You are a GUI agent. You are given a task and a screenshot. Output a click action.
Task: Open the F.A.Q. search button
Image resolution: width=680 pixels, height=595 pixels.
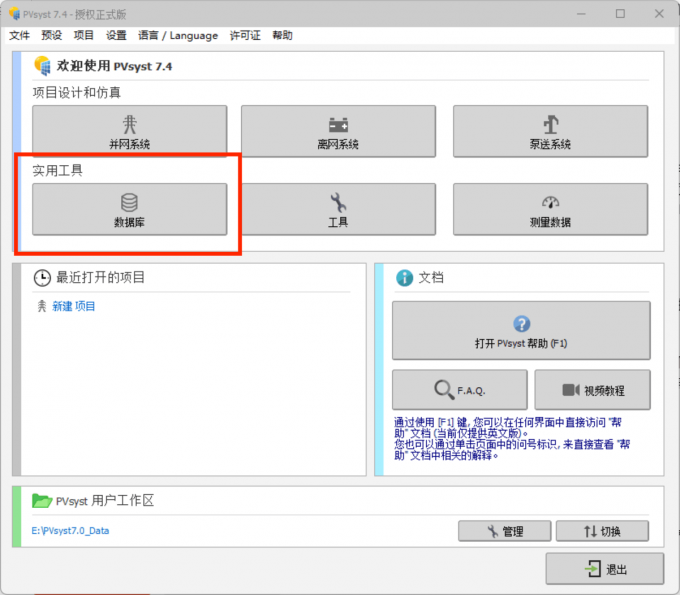460,389
